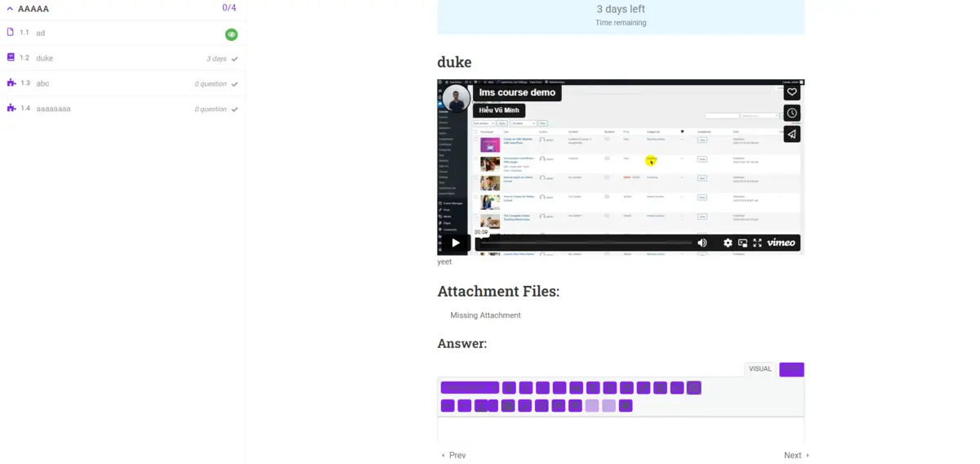Click the video volume speaker icon
The height and width of the screenshot is (464, 980).
click(702, 243)
